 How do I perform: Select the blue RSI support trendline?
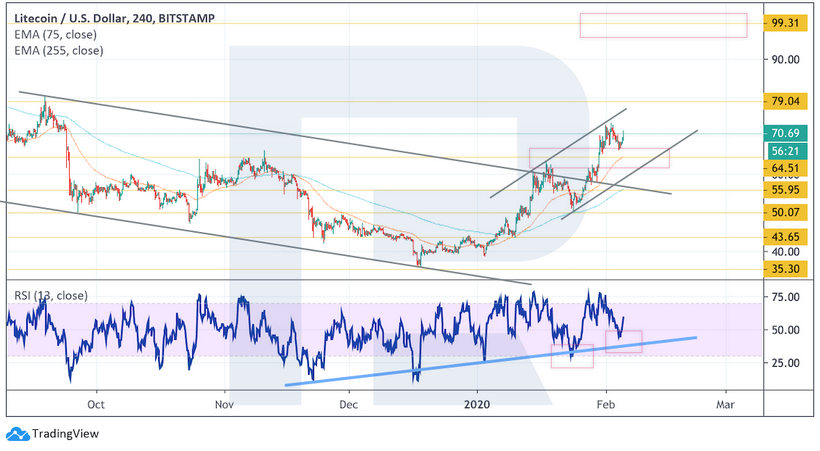tap(491, 361)
